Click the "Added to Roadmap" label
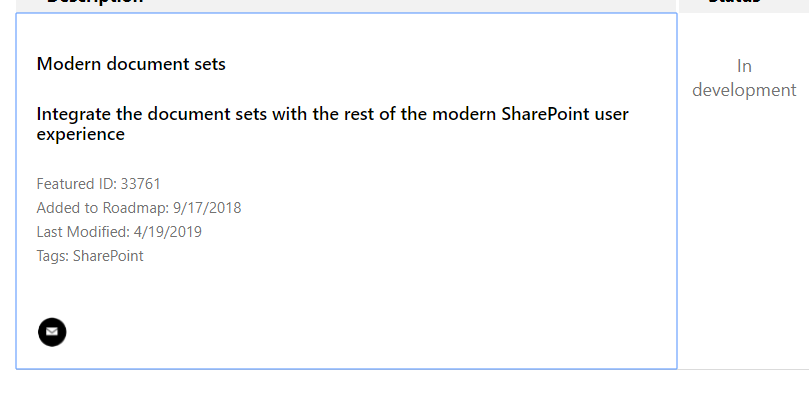 [103, 208]
